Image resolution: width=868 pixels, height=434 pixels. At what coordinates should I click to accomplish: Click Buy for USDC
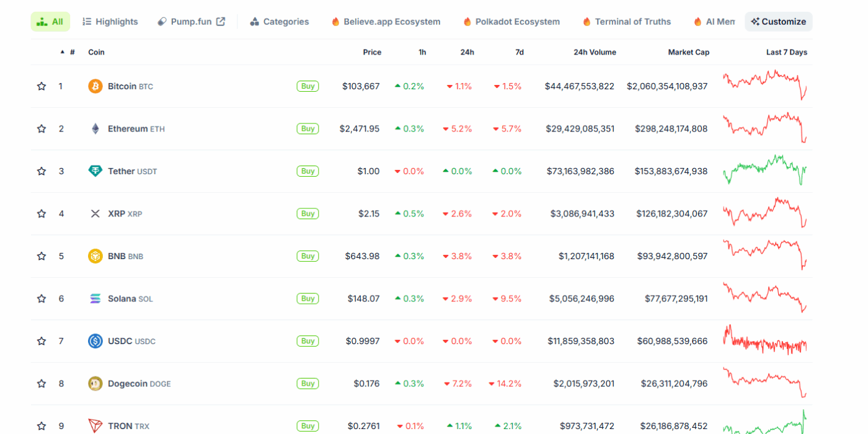click(308, 341)
